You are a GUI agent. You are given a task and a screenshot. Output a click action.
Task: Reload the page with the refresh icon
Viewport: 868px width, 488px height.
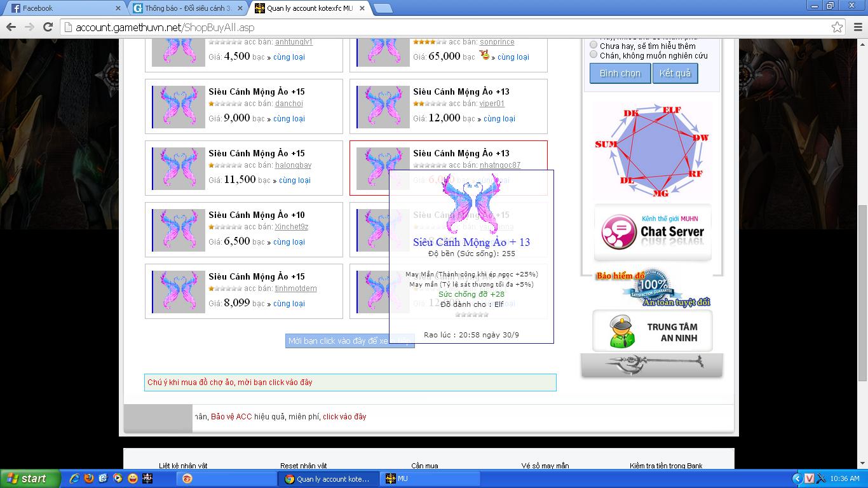click(48, 27)
